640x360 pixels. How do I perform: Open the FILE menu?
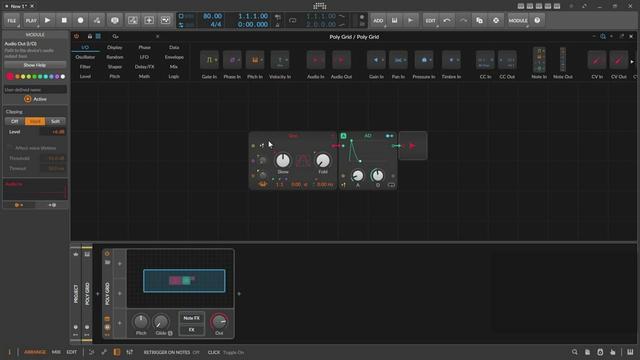tap(12, 20)
